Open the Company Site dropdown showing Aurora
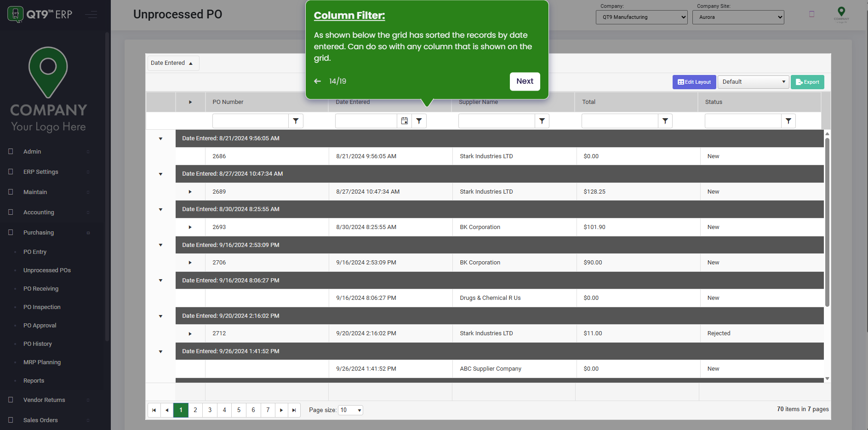 click(738, 17)
